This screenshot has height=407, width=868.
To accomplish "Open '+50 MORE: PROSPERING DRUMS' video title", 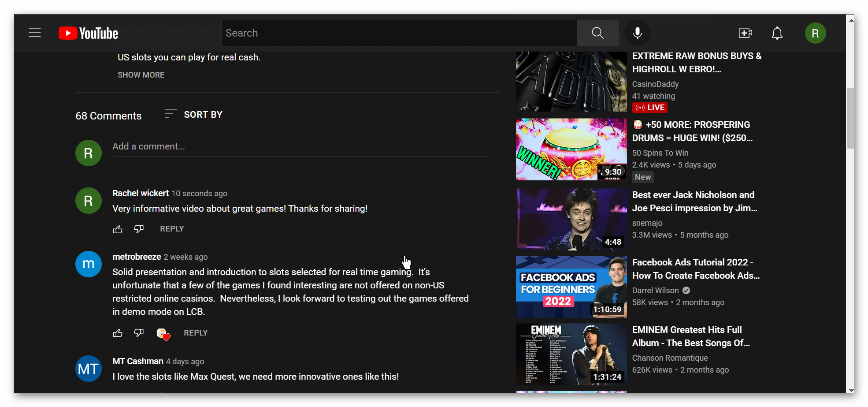I will 693,131.
